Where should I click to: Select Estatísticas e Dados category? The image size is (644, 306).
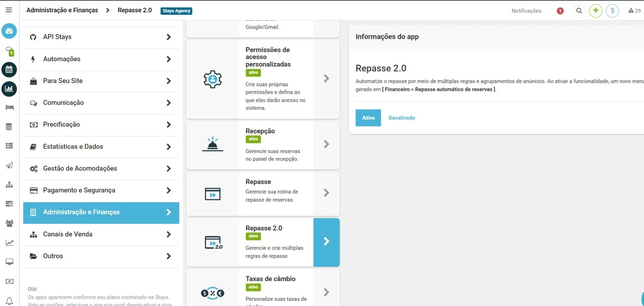click(x=101, y=147)
